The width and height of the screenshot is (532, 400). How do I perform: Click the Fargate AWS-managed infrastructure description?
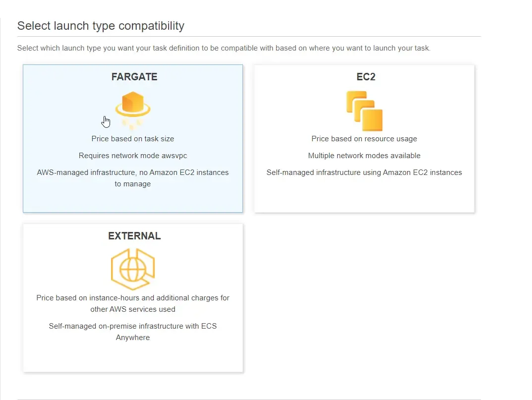click(132, 178)
